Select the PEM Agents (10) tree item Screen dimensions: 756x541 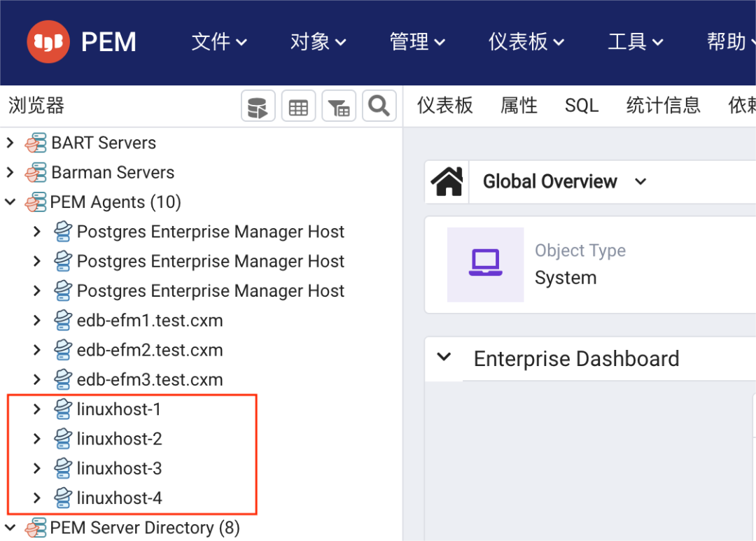click(x=115, y=202)
